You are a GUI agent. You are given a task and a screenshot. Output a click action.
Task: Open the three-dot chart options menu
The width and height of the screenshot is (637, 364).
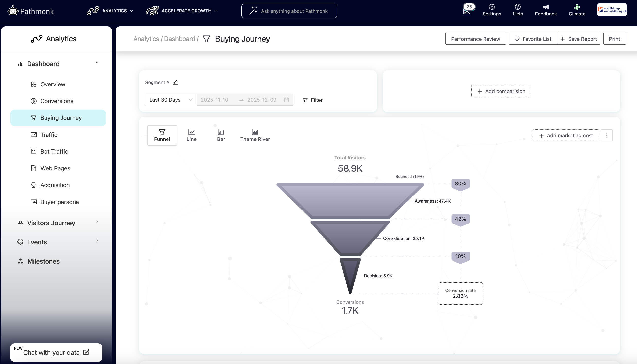point(607,136)
